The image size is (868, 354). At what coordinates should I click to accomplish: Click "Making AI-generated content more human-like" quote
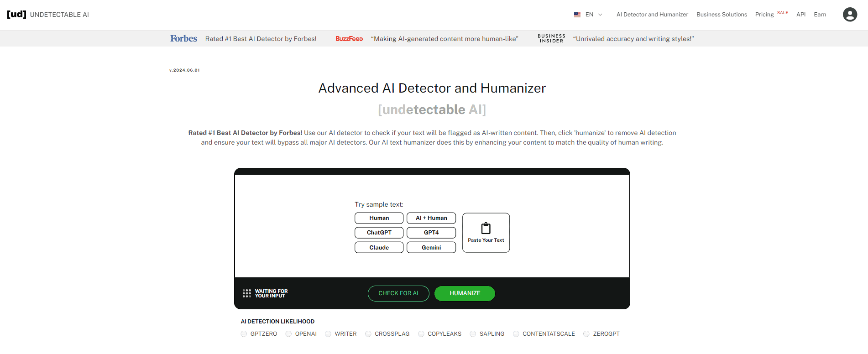[444, 39]
